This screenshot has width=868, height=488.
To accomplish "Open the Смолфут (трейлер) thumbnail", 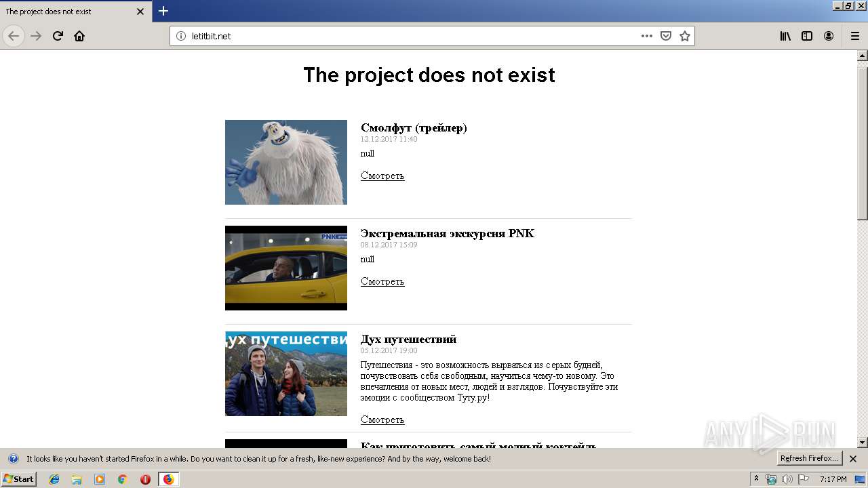I will point(286,162).
